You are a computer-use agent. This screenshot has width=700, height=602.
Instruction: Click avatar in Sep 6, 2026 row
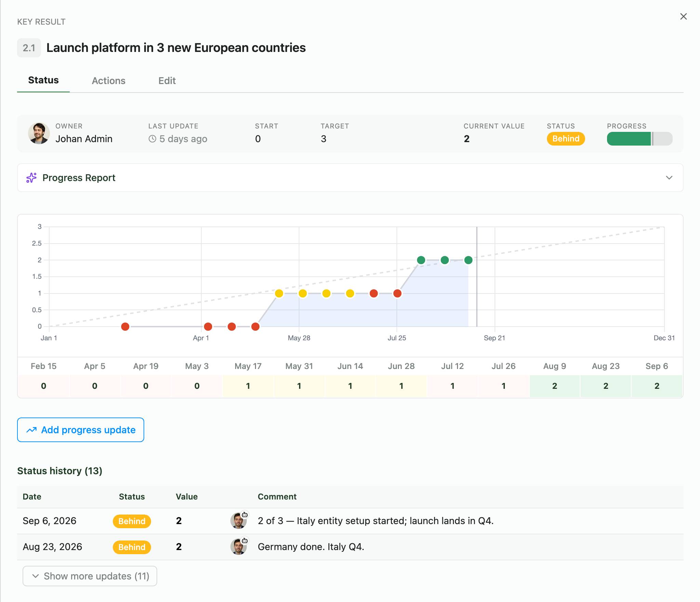tap(239, 521)
